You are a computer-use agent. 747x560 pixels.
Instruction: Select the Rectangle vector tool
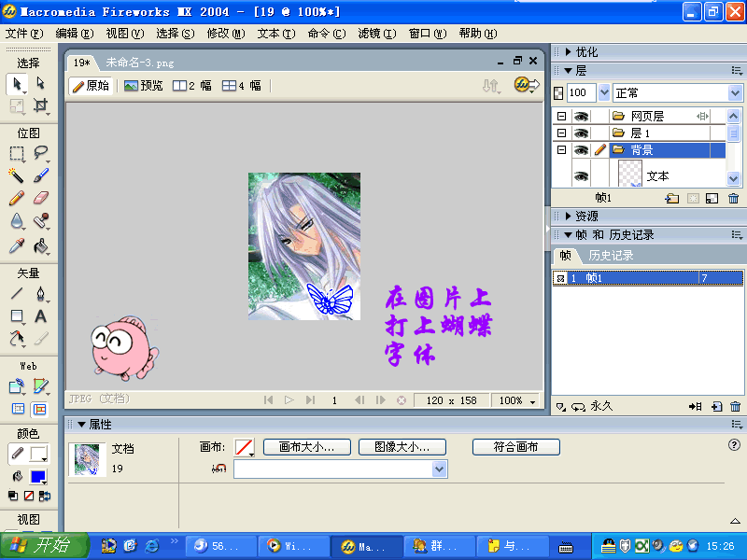coord(17,316)
